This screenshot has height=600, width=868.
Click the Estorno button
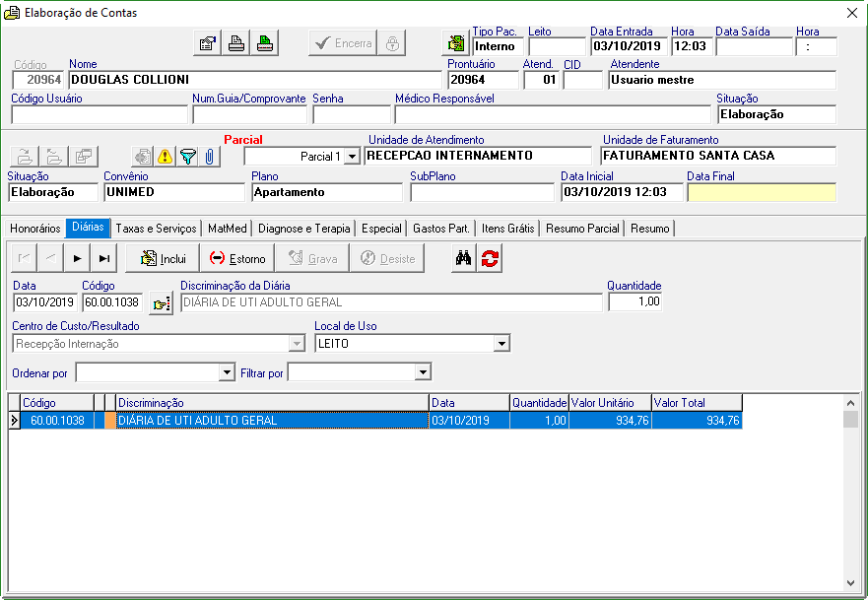[237, 258]
